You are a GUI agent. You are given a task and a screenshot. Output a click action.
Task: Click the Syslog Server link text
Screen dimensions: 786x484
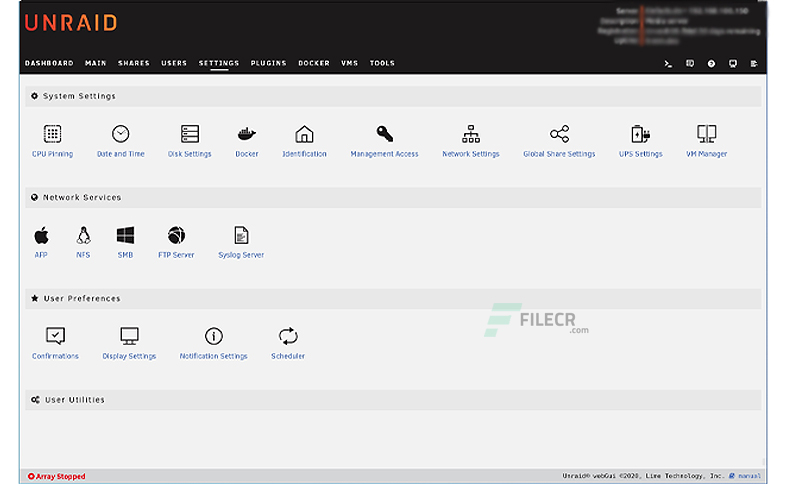[241, 255]
